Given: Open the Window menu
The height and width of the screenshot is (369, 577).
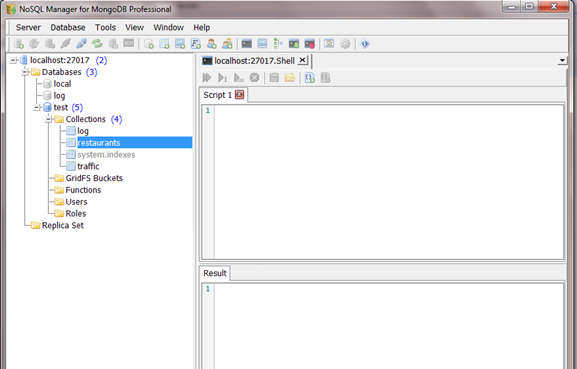Looking at the screenshot, I should (x=169, y=28).
